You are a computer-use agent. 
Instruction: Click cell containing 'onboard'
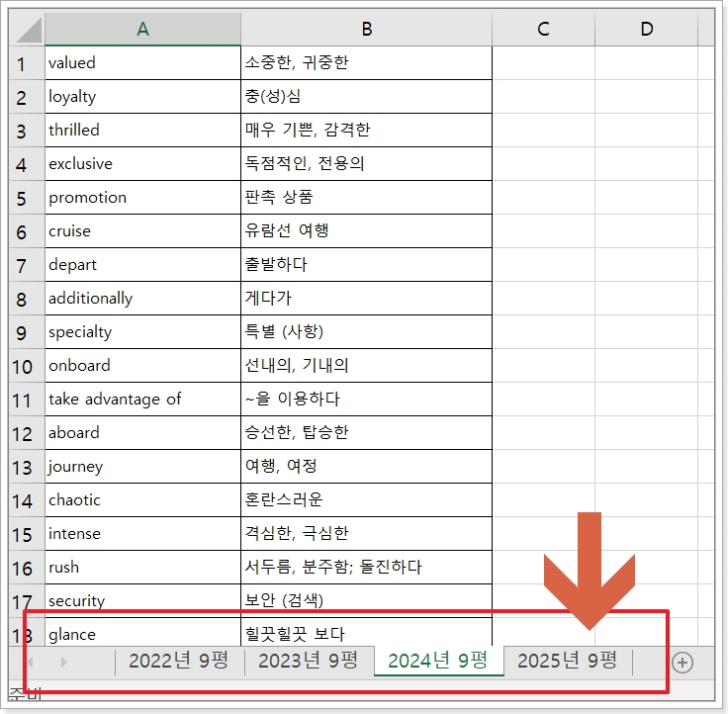click(142, 366)
